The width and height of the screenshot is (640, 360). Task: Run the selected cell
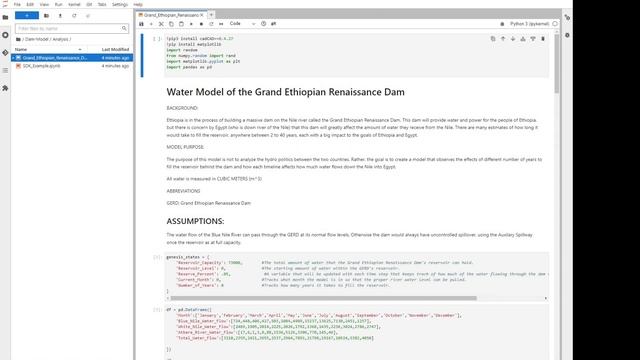click(x=191, y=24)
